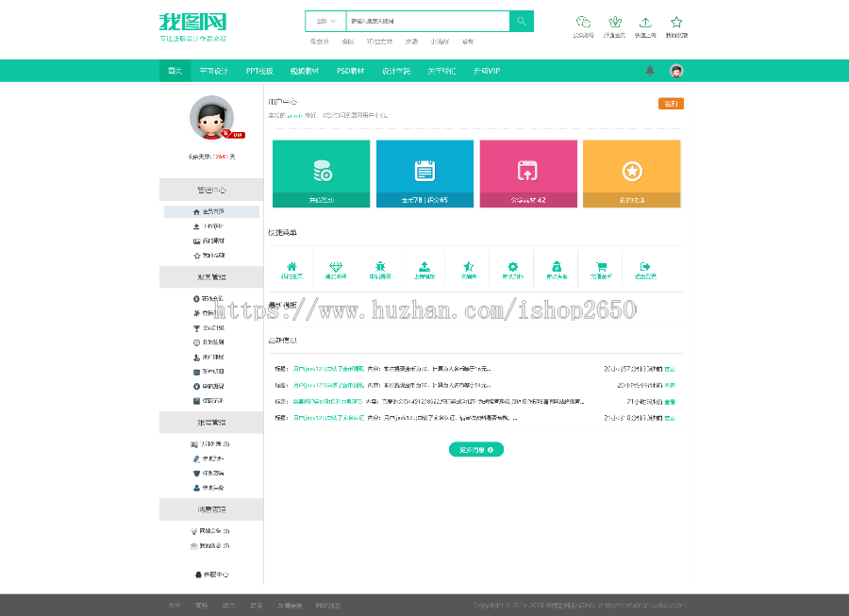This screenshot has height=616, width=849.
Task: Click the sidebar item with the envelope icon
Action: point(209,545)
